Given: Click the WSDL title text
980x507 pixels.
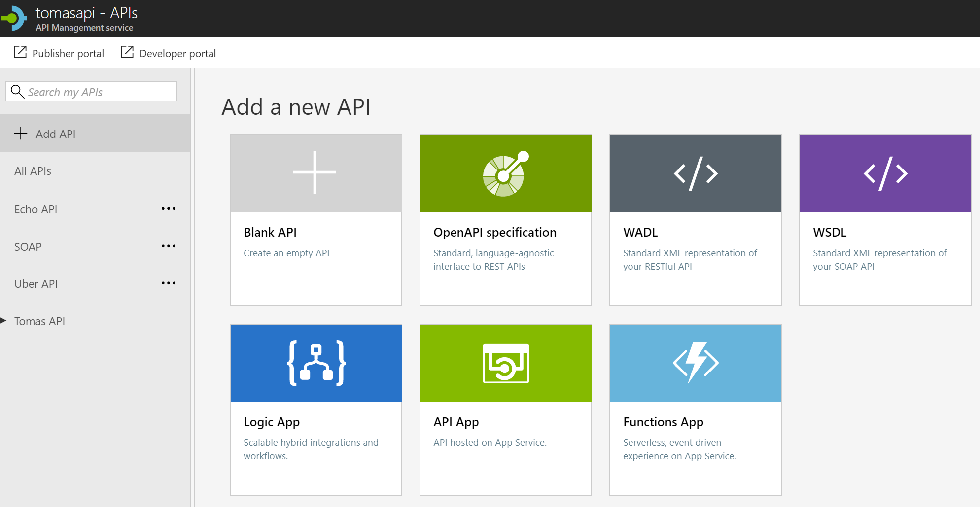Looking at the screenshot, I should tap(830, 232).
